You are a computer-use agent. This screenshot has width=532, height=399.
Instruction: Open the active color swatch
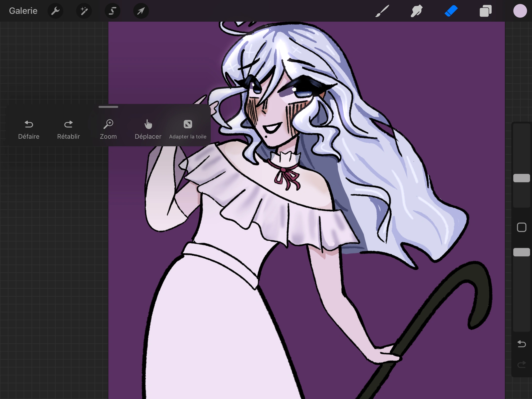pos(520,11)
